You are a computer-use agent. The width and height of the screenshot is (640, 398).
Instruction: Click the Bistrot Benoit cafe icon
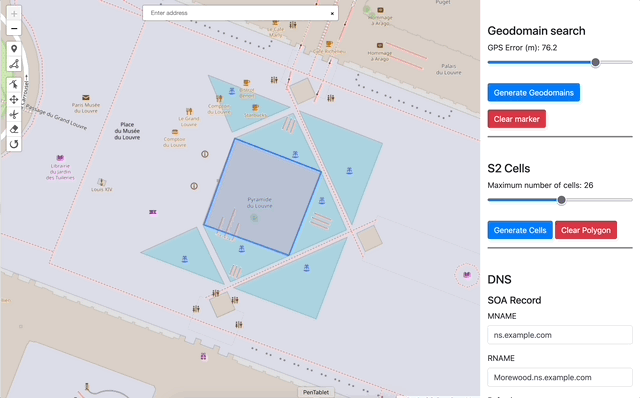coord(247,83)
